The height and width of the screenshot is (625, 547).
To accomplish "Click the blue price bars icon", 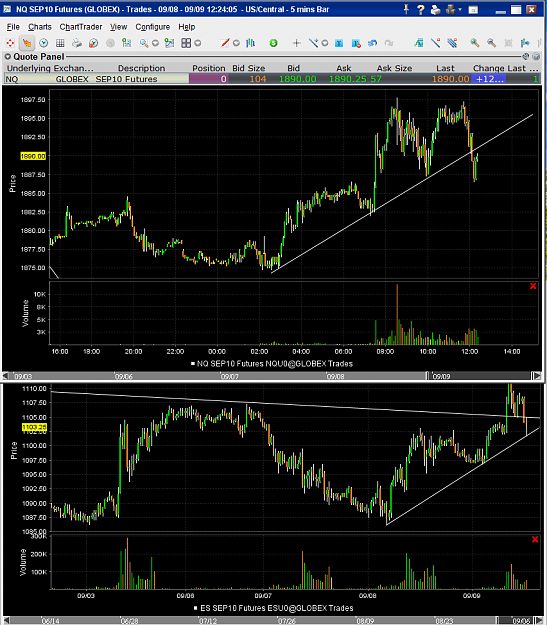I will click(x=250, y=43).
